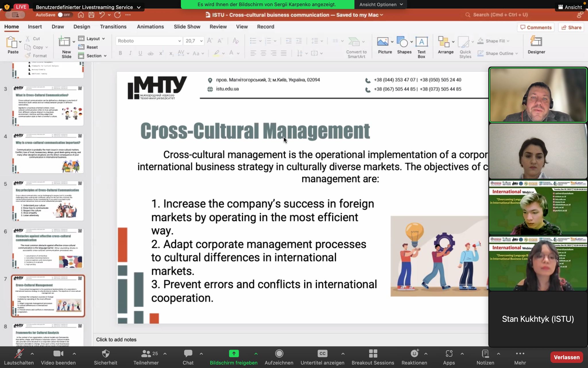Click Bildschirm freigeben share button
This screenshot has width=588, height=368.
click(x=234, y=357)
